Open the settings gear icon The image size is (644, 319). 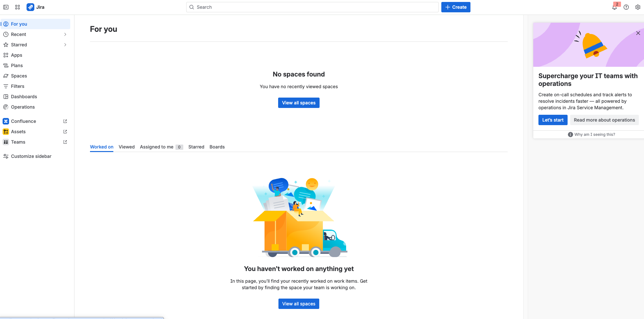(638, 7)
